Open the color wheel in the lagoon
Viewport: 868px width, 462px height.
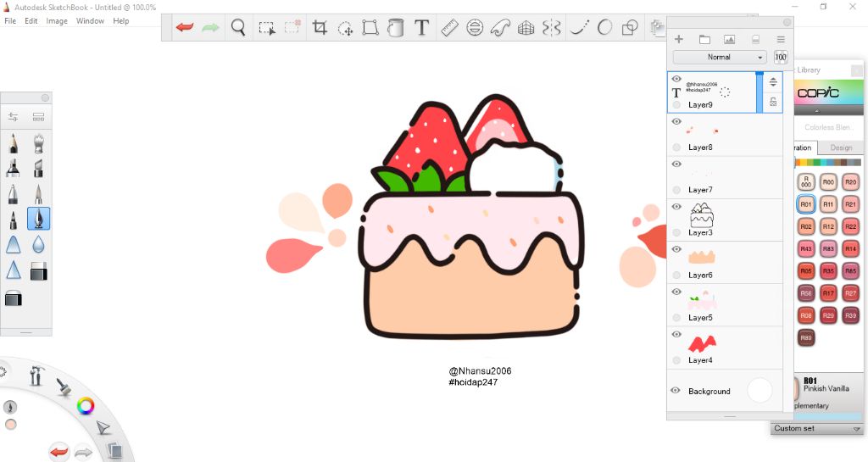(86, 406)
